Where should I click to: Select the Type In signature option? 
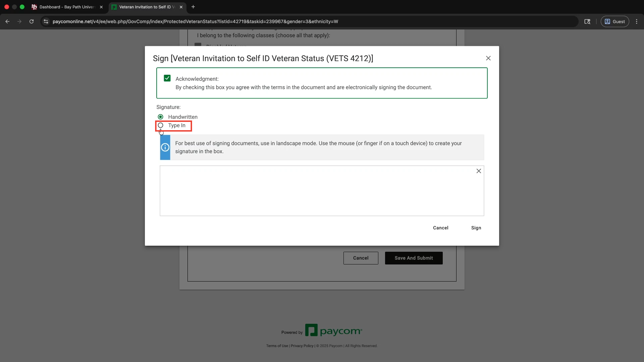(161, 125)
